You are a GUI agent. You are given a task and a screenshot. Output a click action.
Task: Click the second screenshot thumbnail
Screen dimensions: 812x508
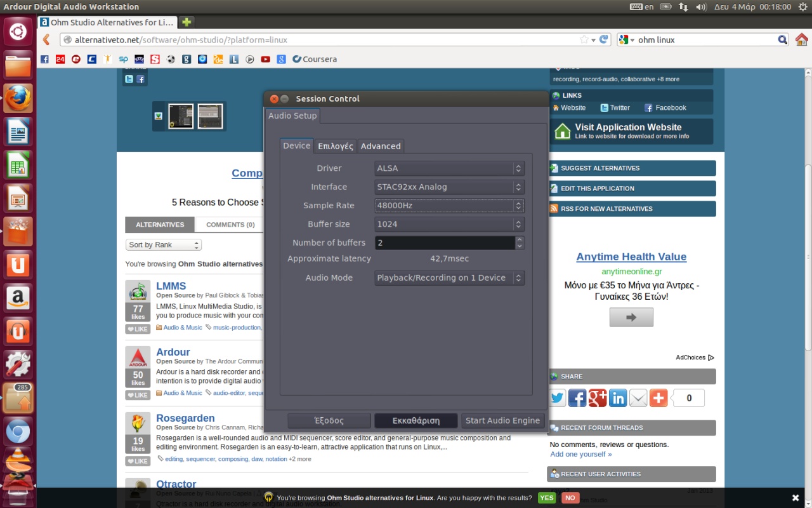(210, 116)
